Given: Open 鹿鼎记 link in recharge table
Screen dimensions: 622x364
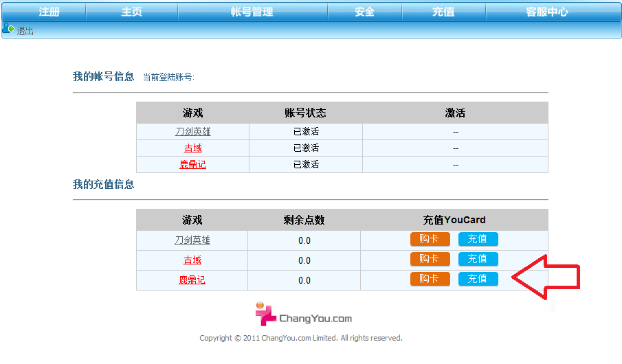Looking at the screenshot, I should click(192, 280).
